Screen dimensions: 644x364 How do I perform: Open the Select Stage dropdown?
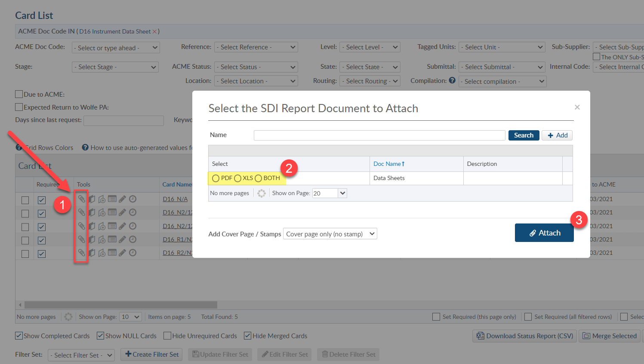[x=115, y=67]
